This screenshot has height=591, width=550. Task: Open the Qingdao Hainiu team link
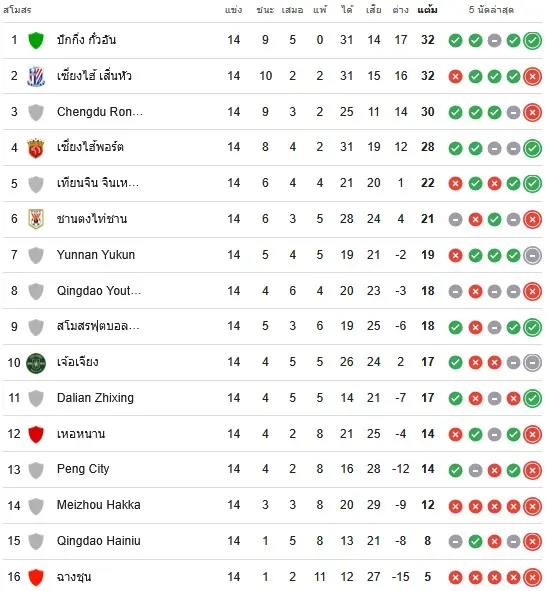coord(98,541)
